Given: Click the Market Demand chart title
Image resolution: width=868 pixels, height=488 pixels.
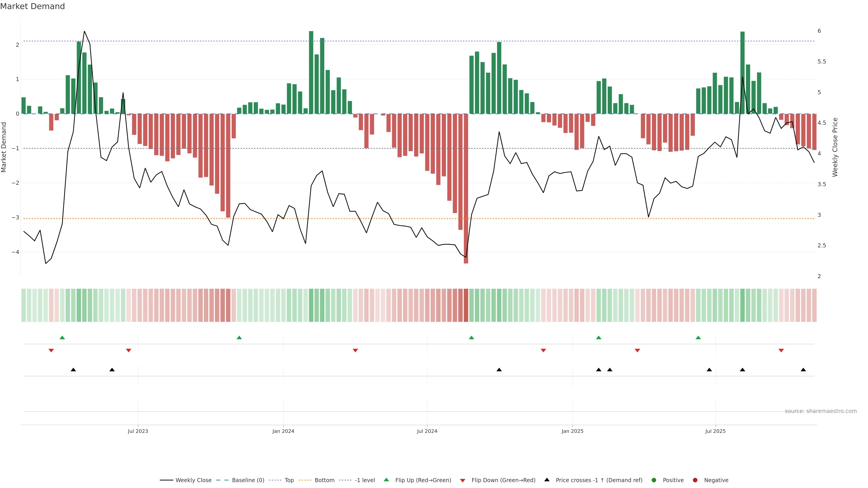Looking at the screenshot, I should [32, 6].
